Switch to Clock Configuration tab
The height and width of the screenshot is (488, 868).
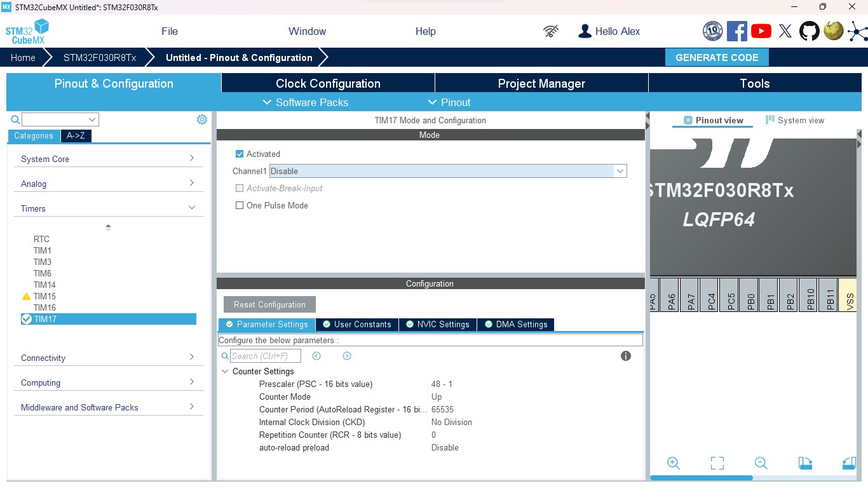(x=328, y=83)
